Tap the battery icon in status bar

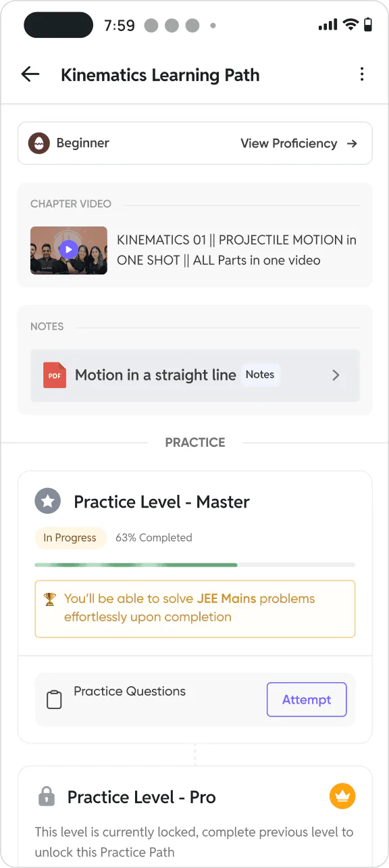[x=367, y=25]
